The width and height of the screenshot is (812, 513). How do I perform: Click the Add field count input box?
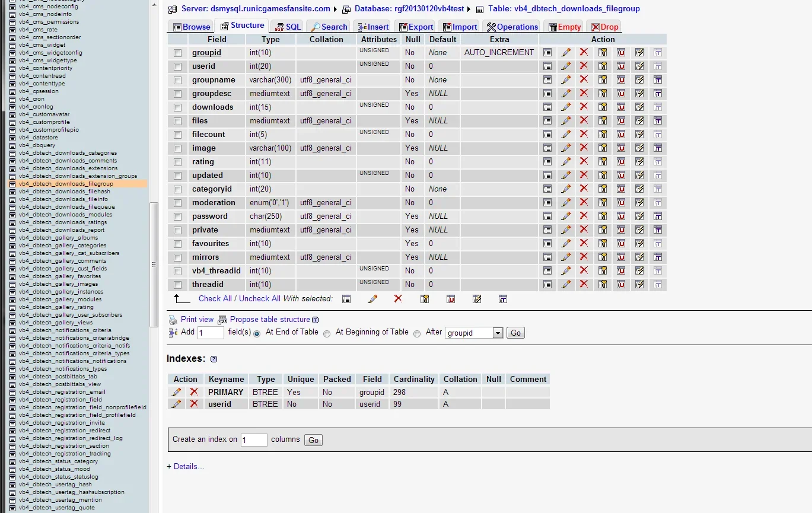(211, 333)
